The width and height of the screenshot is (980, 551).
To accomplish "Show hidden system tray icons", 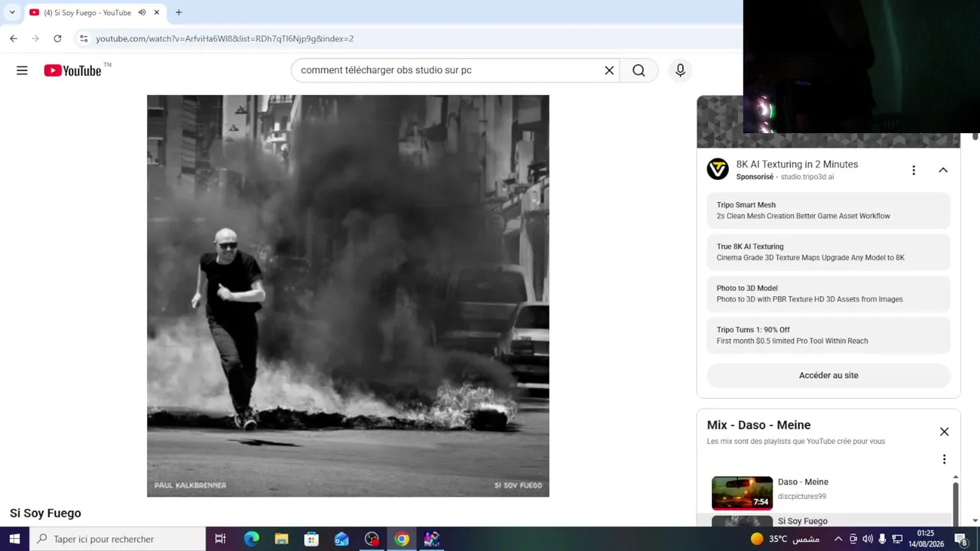I will coord(838,539).
